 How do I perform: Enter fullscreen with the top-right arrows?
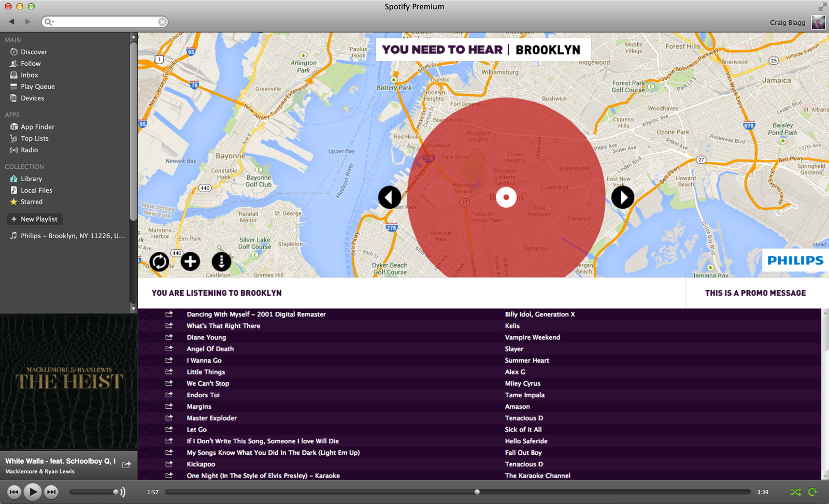(x=822, y=7)
